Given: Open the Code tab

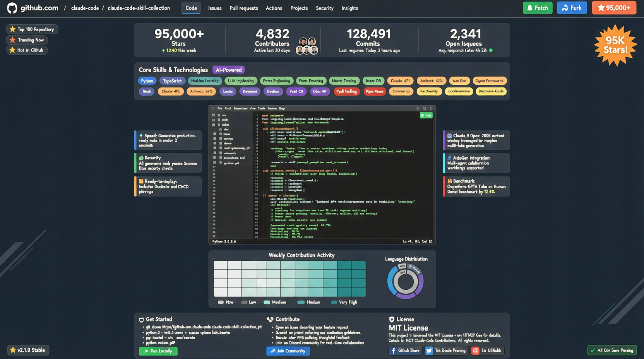Looking at the screenshot, I should (x=191, y=8).
